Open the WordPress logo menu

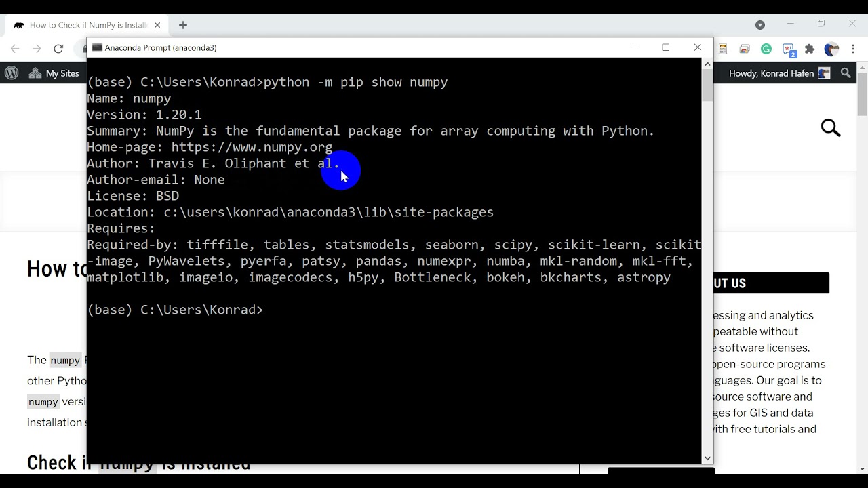[12, 73]
